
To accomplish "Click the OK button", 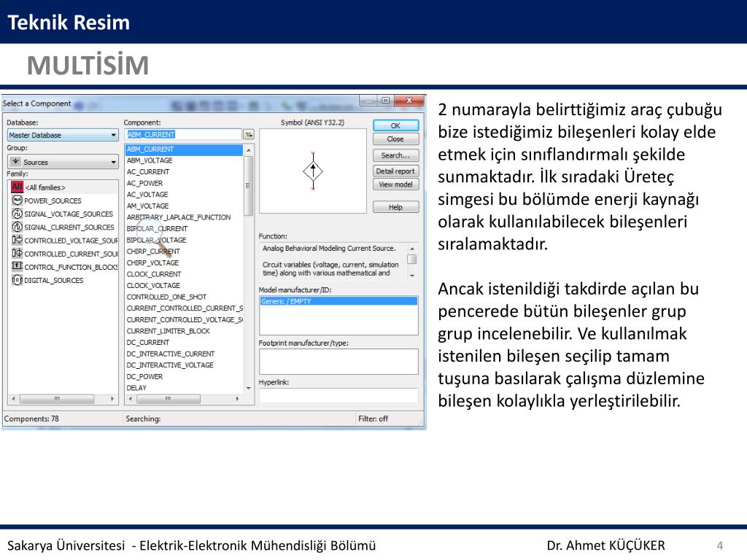I will (396, 125).
